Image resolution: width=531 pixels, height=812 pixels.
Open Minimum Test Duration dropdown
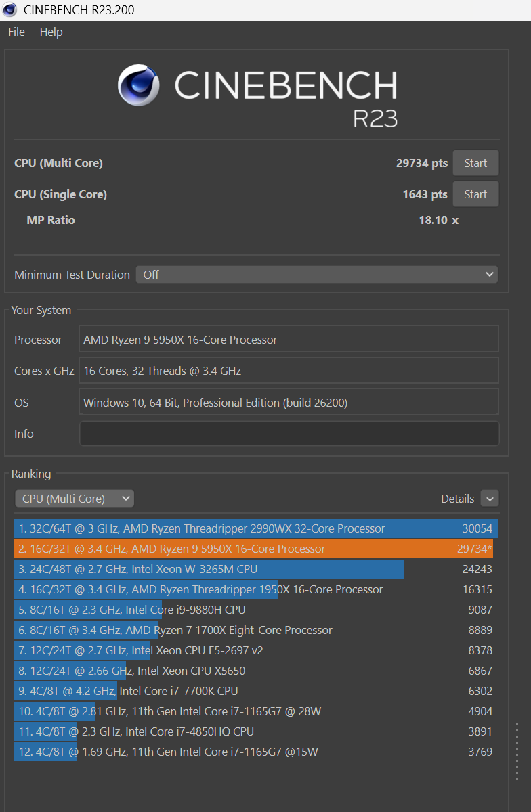point(317,275)
